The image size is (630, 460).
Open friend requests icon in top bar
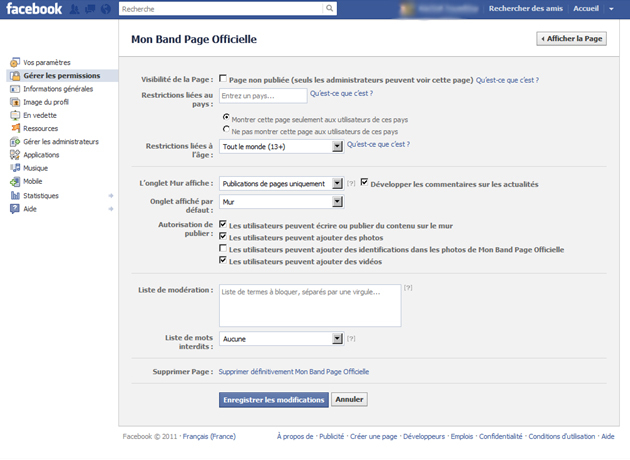click(74, 9)
